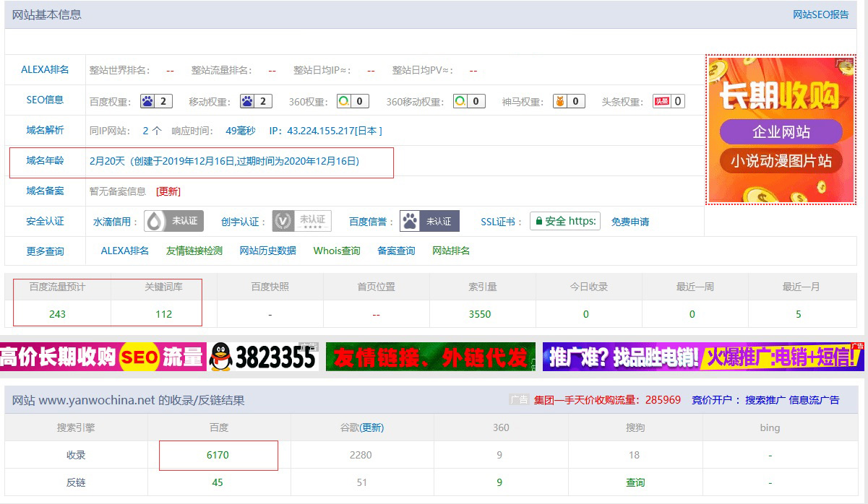
Task: Open Whois查询
Action: [x=337, y=251]
